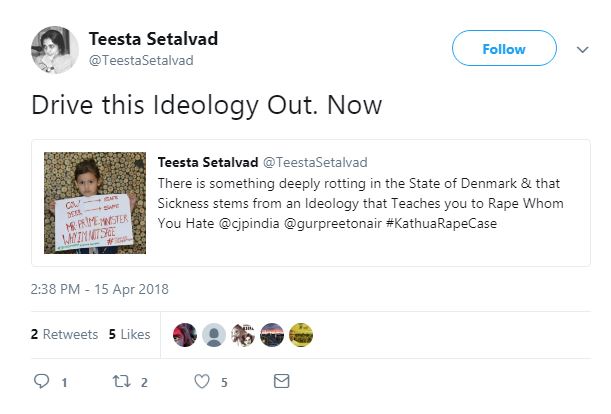The width and height of the screenshot is (611, 414).
Task: Open Teesta Setalvad's profile avatar
Action: pyautogui.click(x=54, y=49)
